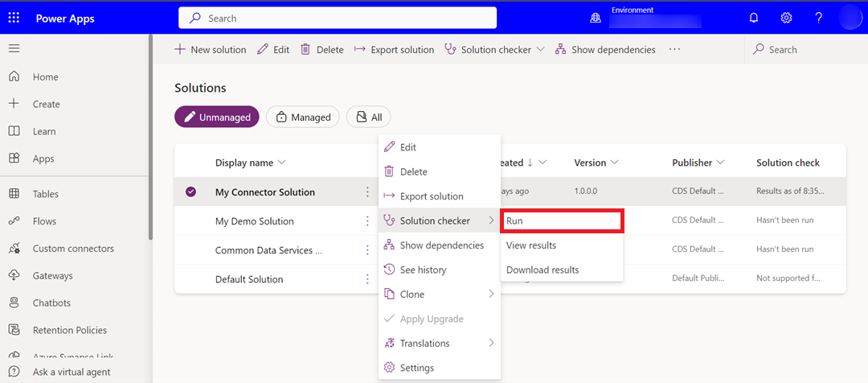Expand the Clone submenu in context menu

pos(439,294)
